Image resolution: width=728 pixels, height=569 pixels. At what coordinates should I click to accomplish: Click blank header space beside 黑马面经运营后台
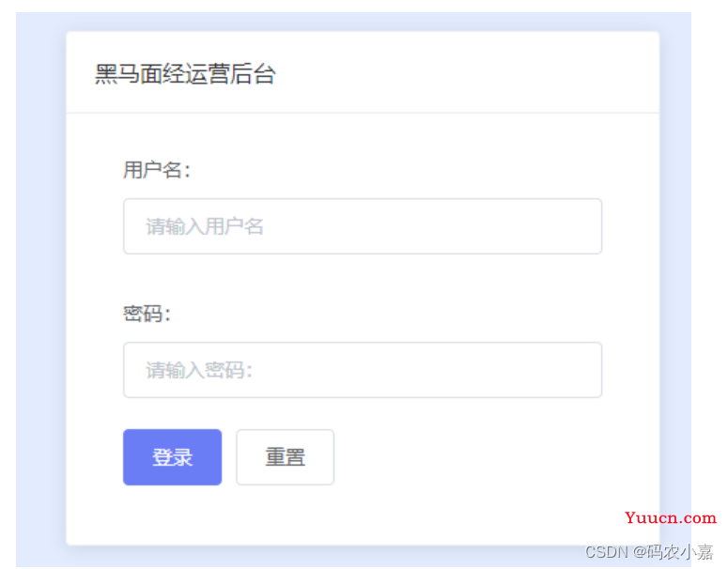point(464,73)
